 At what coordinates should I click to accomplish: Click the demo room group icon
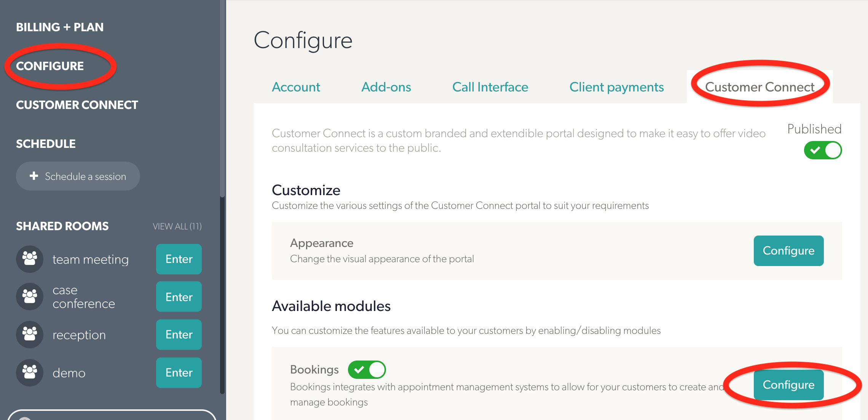[x=30, y=373]
